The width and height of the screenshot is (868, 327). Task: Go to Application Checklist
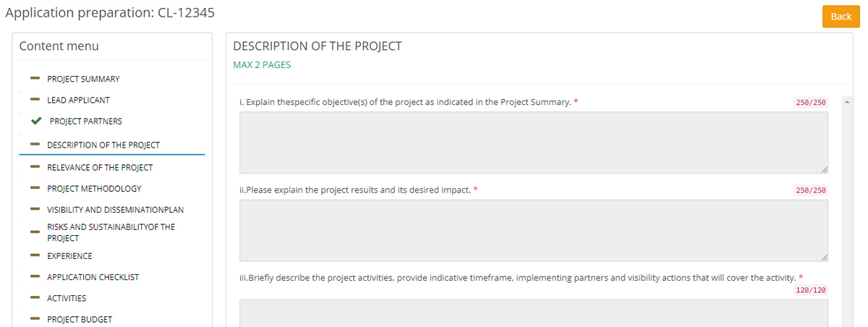pyautogui.click(x=93, y=277)
